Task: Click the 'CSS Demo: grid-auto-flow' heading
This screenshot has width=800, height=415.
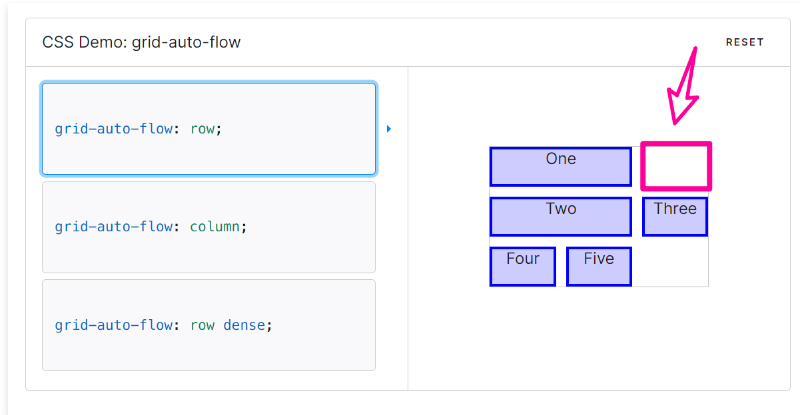Action: point(141,42)
